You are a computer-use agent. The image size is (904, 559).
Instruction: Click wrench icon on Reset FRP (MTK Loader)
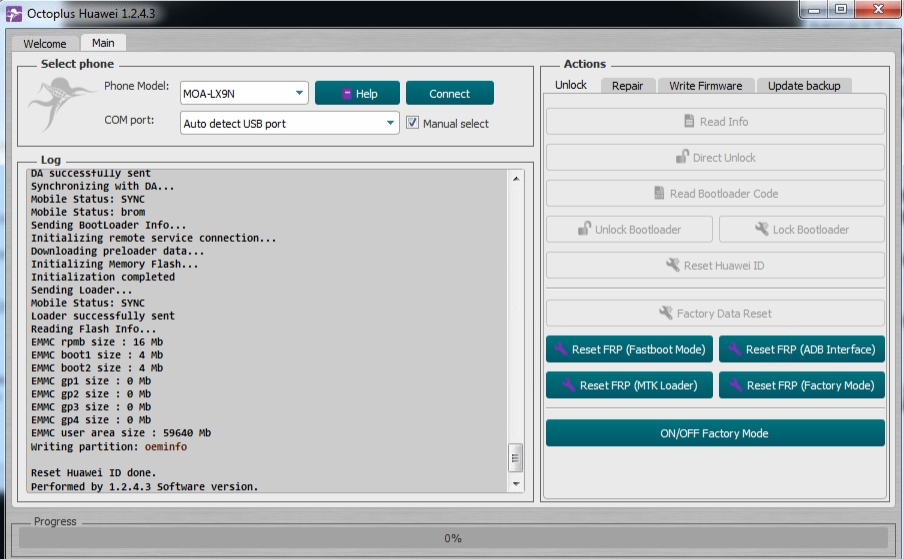tap(568, 384)
